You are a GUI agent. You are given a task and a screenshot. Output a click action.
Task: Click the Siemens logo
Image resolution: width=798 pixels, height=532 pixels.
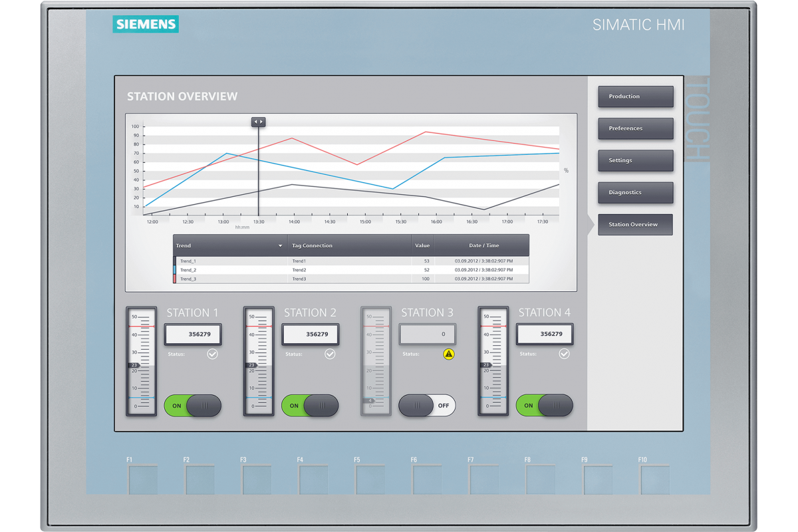[146, 25]
